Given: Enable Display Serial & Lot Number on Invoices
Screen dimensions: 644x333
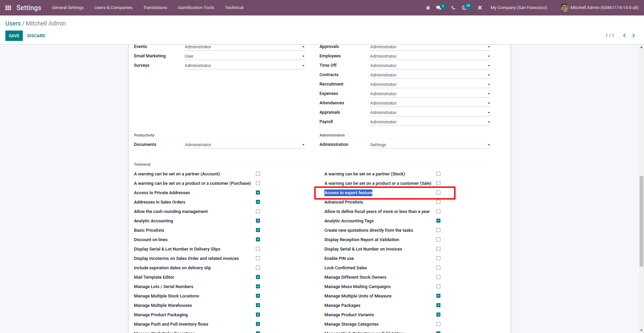Looking at the screenshot, I should 438,249.
